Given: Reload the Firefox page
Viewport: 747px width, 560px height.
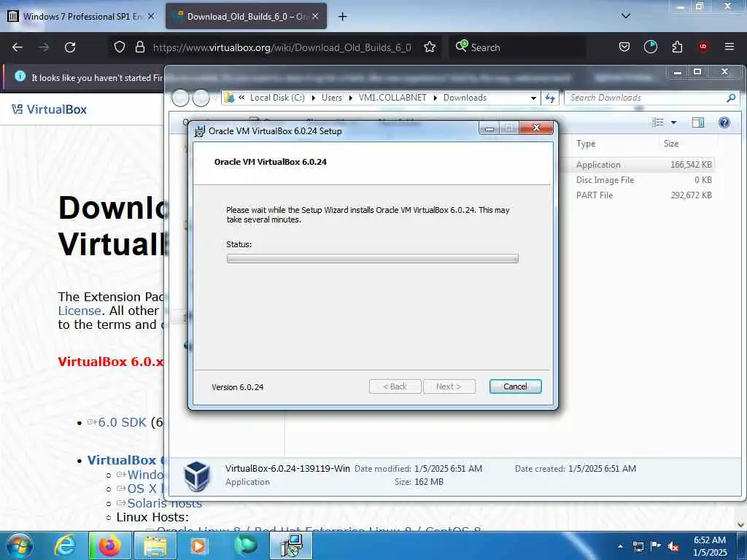Looking at the screenshot, I should point(70,47).
